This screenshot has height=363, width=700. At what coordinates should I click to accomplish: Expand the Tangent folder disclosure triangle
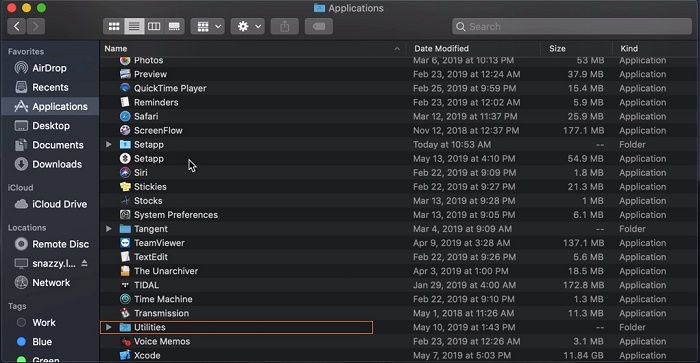pos(108,229)
